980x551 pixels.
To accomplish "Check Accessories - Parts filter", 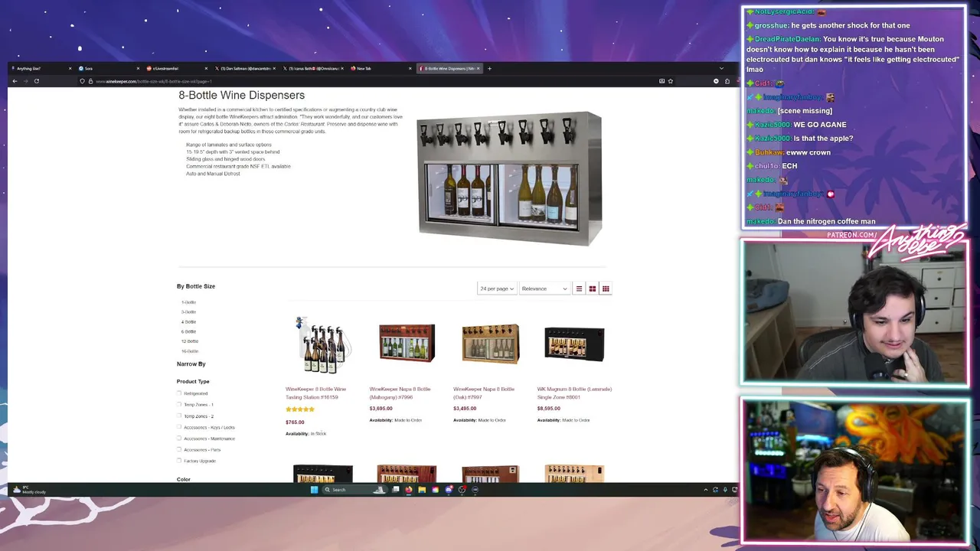I will point(179,449).
